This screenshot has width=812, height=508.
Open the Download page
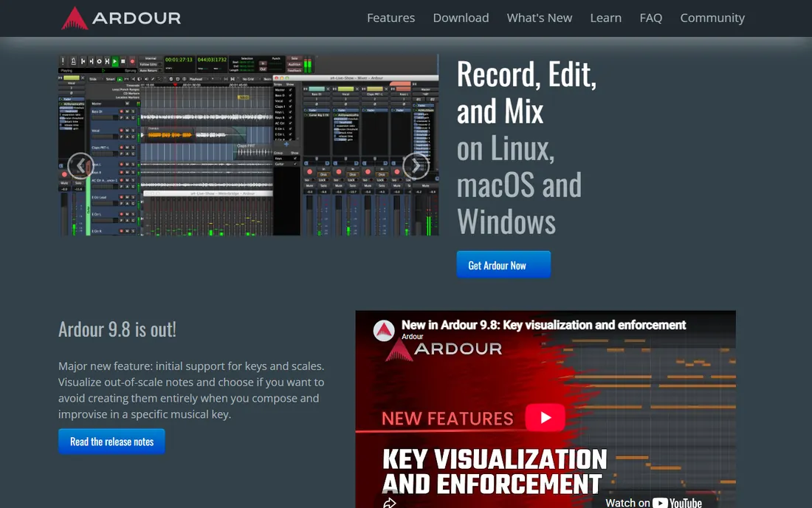tap(461, 18)
